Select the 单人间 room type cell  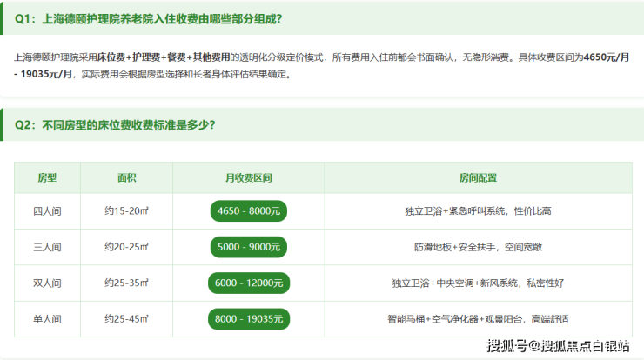(47, 319)
